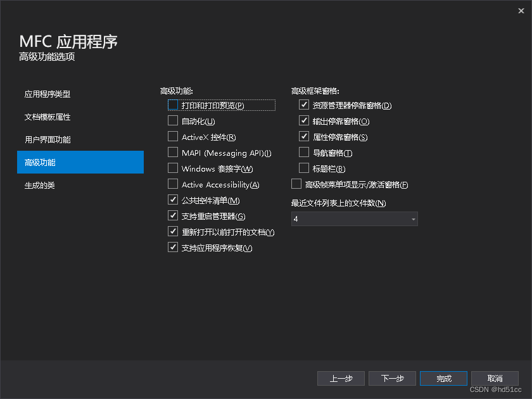This screenshot has width=532, height=399.
Task: Uncheck 资源管理器停靠窗格 option
Action: pos(304,104)
